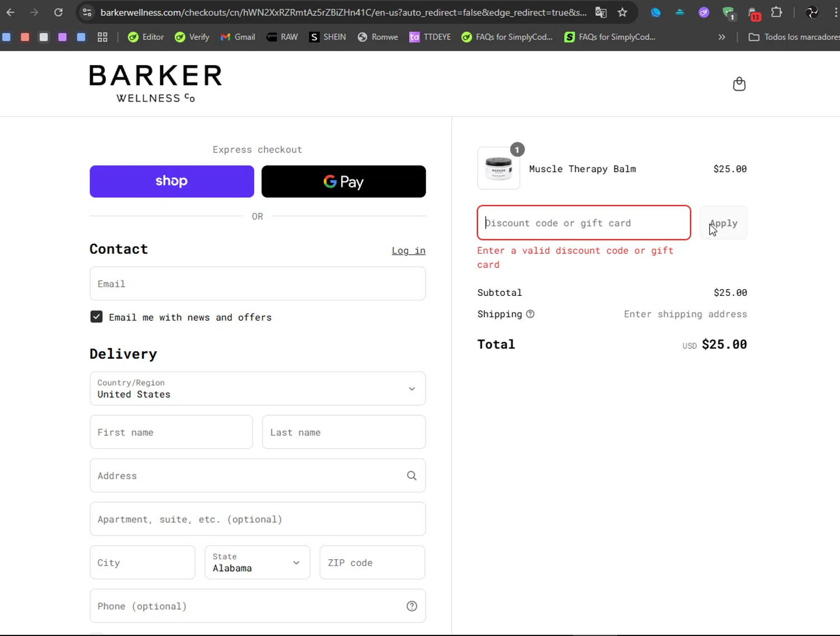This screenshot has height=636, width=840.
Task: Click the blue browser extension icon
Action: [x=656, y=12]
